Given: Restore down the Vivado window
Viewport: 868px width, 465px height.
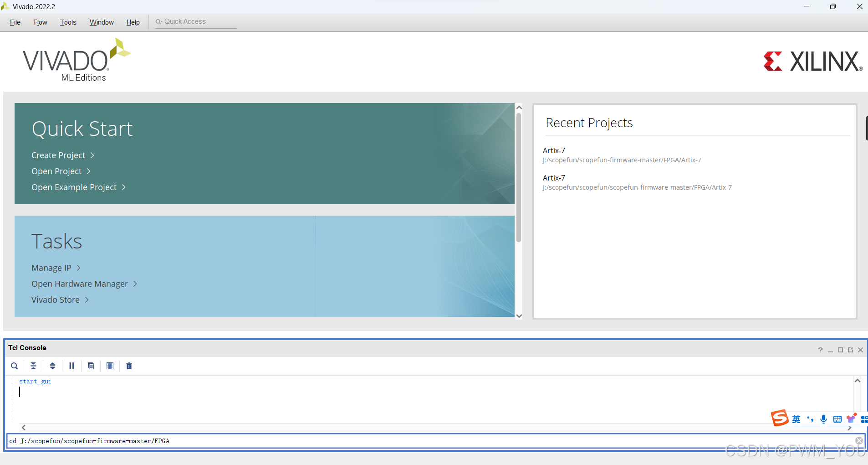Looking at the screenshot, I should 833,6.
